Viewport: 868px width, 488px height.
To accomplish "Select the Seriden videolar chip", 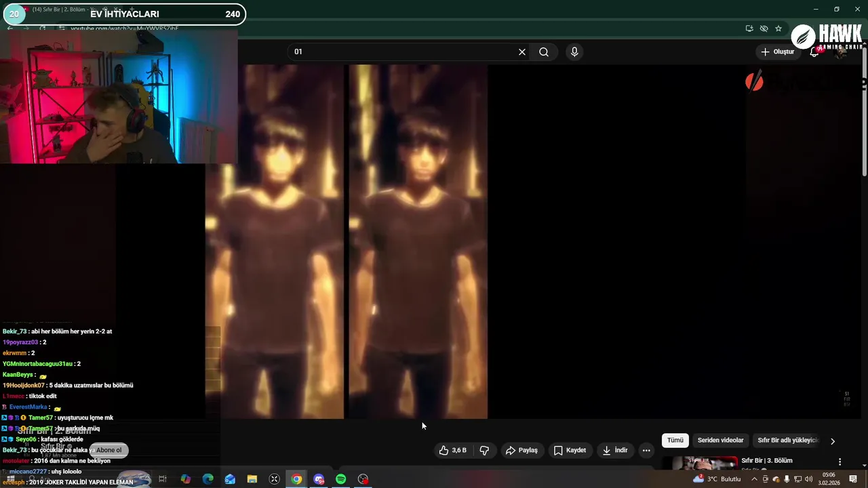I will (720, 441).
